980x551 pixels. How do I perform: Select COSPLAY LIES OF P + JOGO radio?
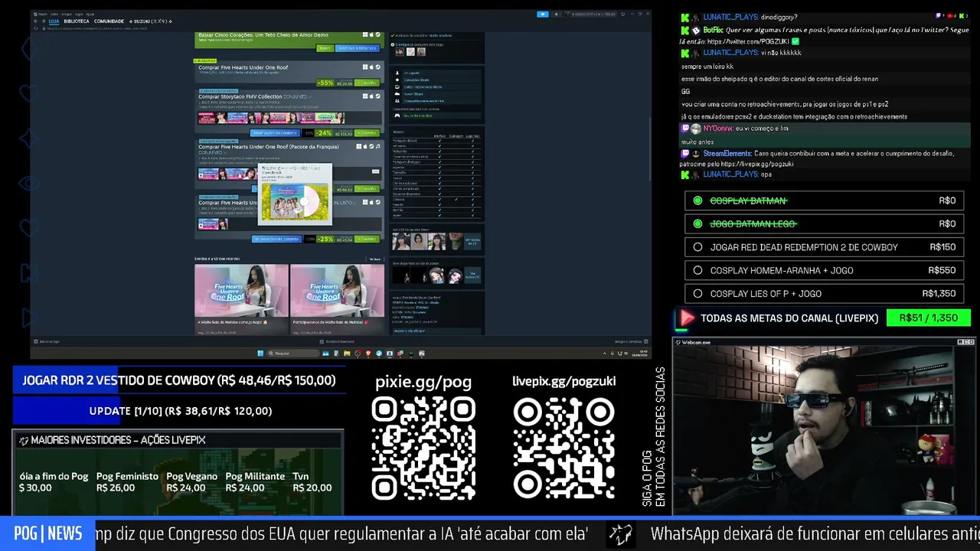click(x=697, y=293)
